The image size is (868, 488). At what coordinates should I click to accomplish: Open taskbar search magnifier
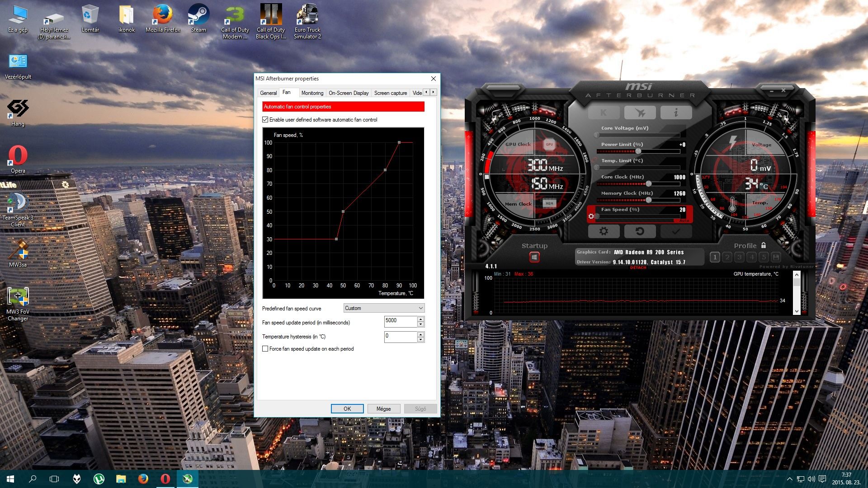33,479
